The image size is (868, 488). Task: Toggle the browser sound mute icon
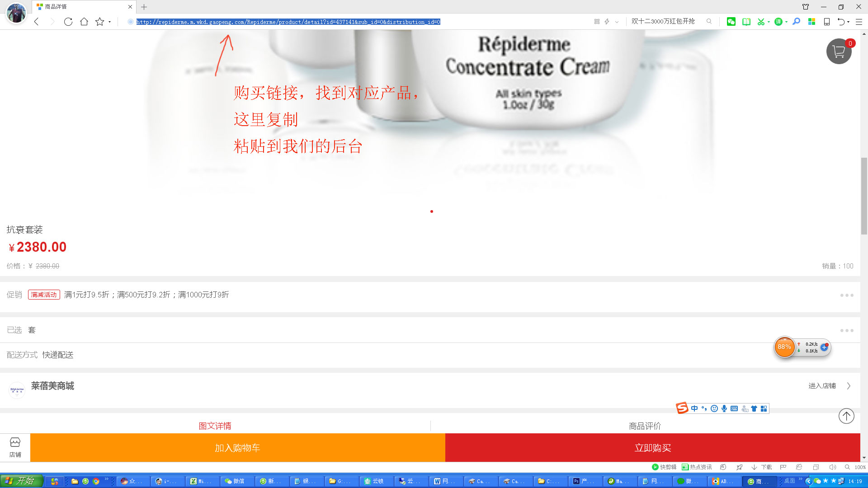point(832,467)
